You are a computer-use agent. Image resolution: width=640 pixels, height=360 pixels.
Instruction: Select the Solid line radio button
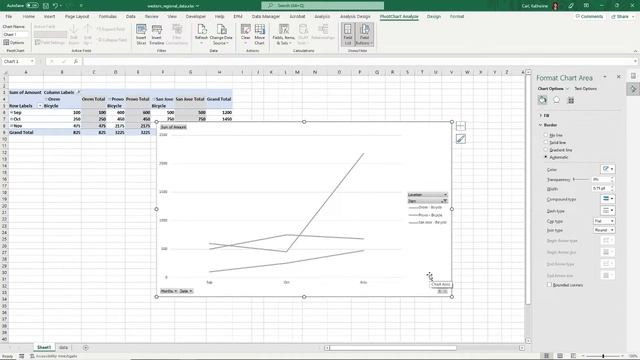coord(546,142)
